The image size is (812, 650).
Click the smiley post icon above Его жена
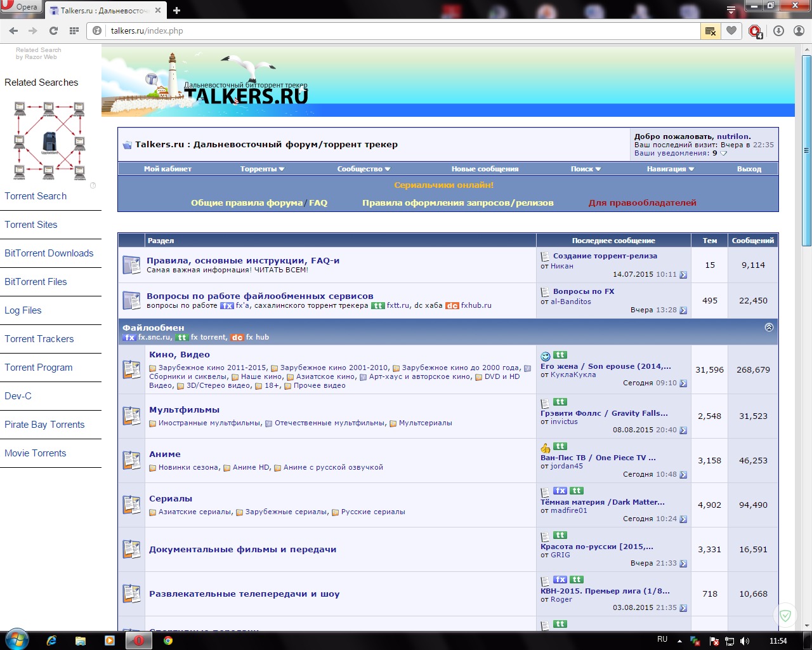tap(546, 356)
